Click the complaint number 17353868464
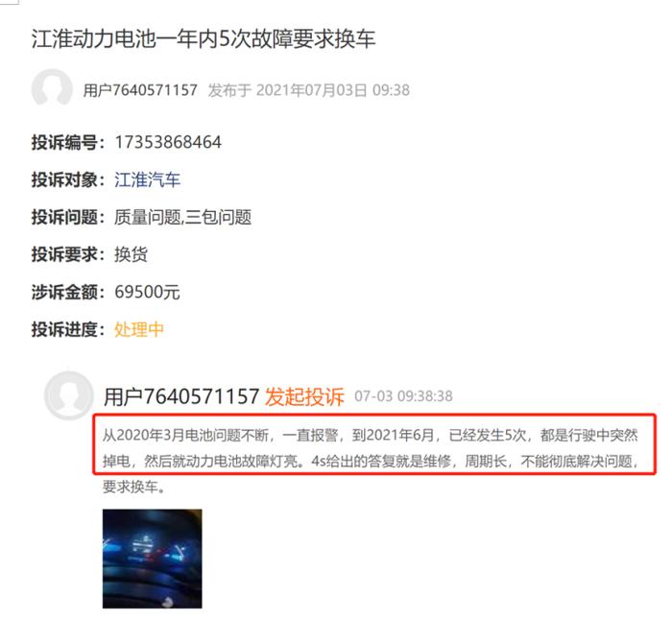 tap(168, 142)
